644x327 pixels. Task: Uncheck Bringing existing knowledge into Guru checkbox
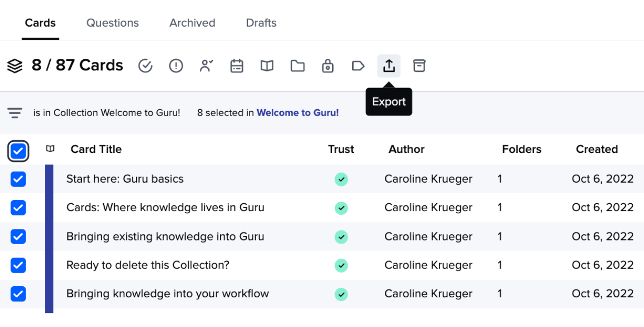pos(18,236)
